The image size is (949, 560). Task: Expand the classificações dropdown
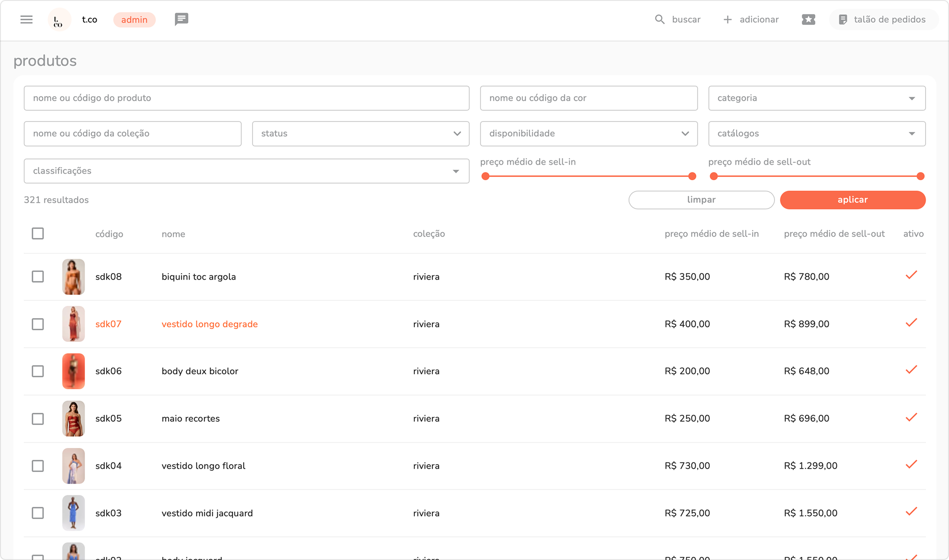[246, 171]
